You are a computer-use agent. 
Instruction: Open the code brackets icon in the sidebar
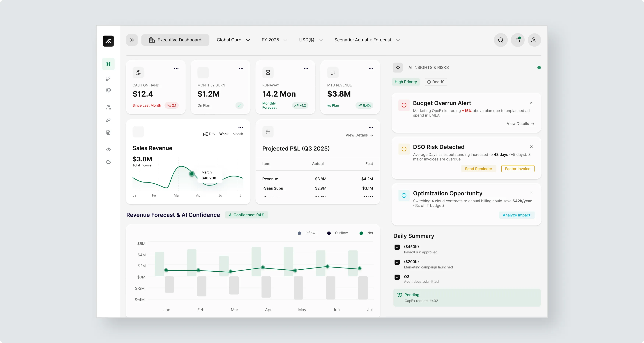click(108, 149)
